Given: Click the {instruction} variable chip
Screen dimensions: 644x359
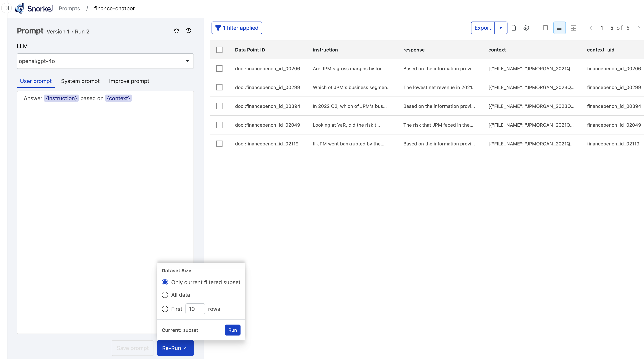Looking at the screenshot, I should click(61, 98).
